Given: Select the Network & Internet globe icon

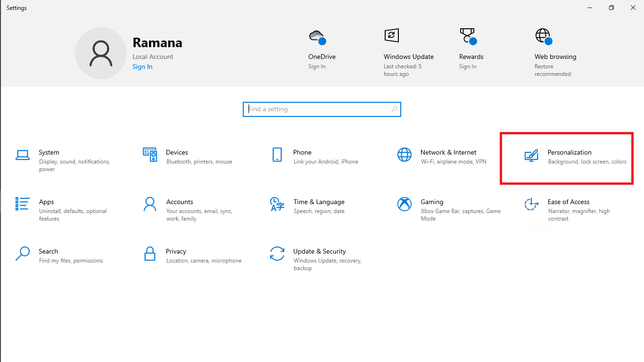Looking at the screenshot, I should tap(405, 155).
